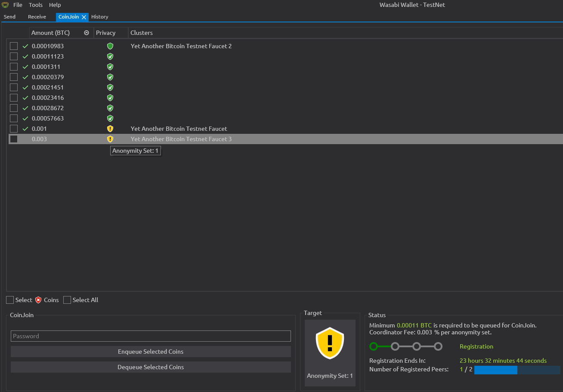Tick the checkbox for 0.0001311 coin
The width and height of the screenshot is (563, 392).
[x=14, y=67]
